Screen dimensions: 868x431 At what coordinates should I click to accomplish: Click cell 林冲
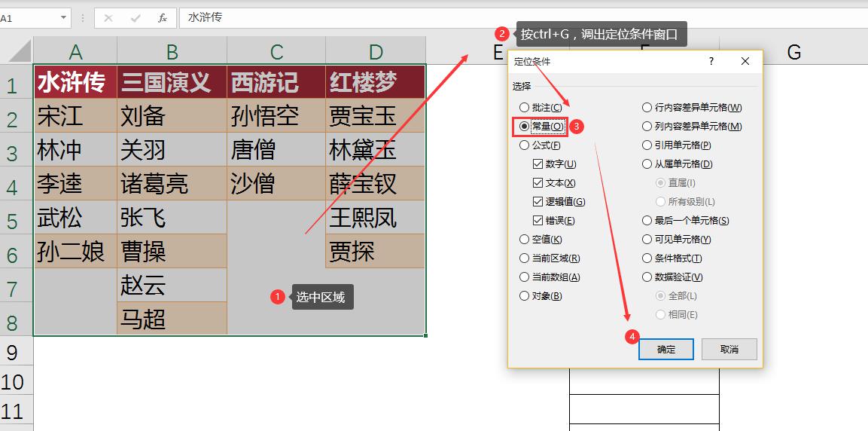75,150
